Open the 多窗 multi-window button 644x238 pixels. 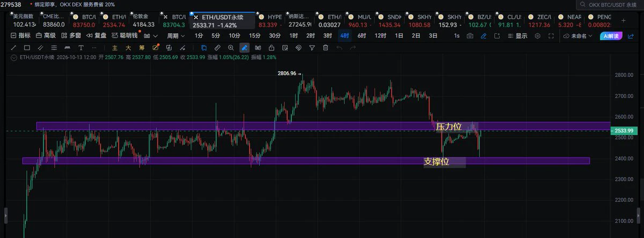point(71,36)
